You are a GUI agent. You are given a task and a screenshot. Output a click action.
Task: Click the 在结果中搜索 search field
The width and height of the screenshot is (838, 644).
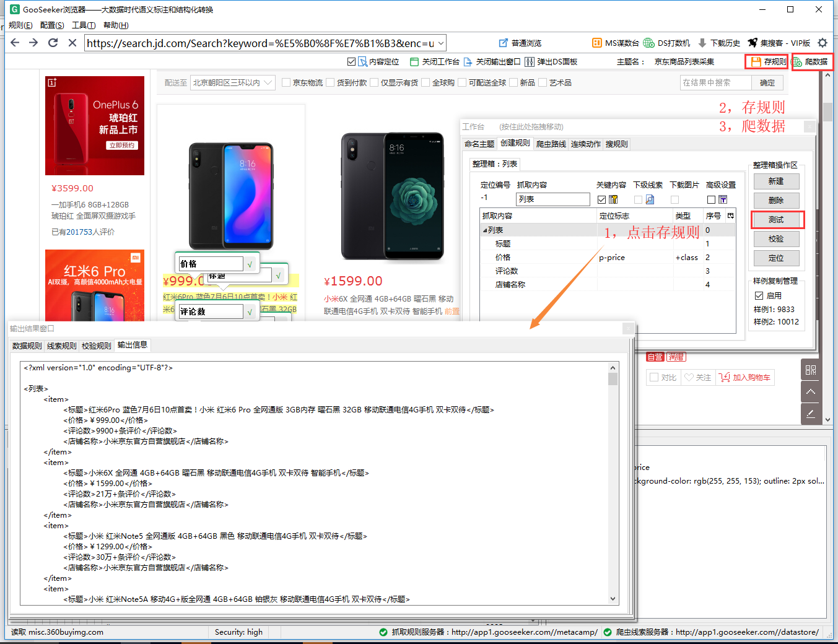tap(715, 82)
